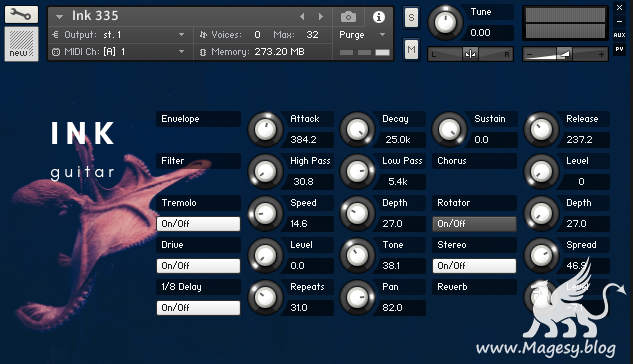Viewport: 633px width, 364px height.
Task: Click the Pan value 82.0
Action: click(392, 308)
